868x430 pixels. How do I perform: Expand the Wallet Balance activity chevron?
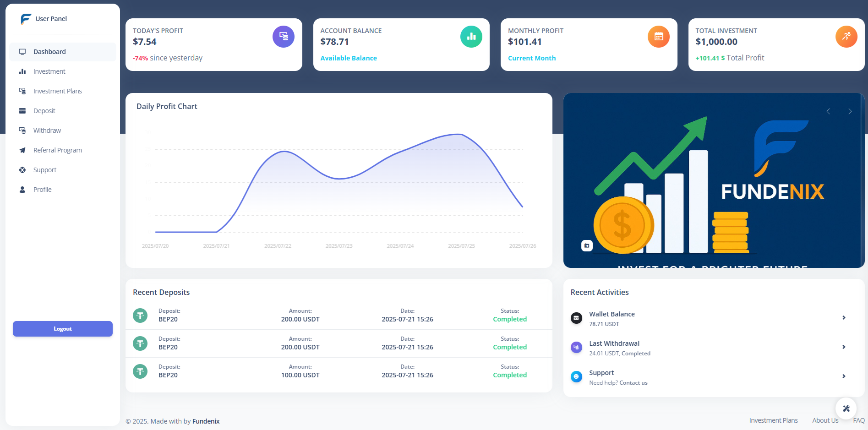coord(844,318)
